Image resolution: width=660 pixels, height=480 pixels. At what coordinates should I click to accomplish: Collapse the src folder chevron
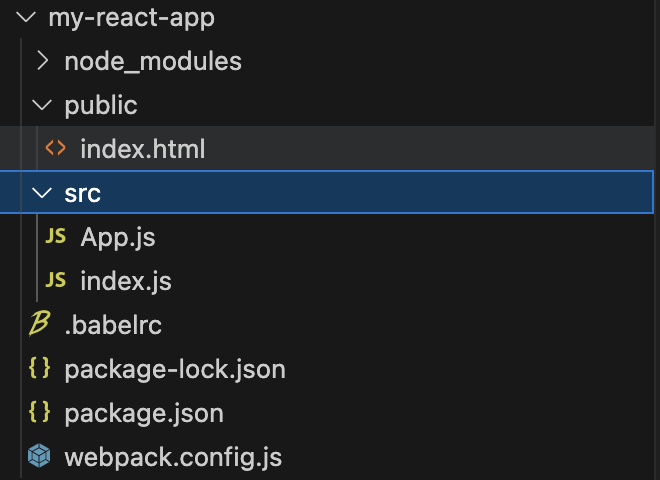(42, 193)
